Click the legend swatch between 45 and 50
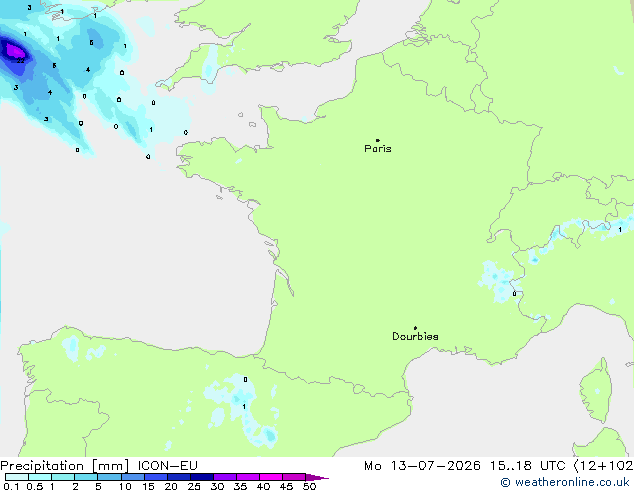Image resolution: width=634 pixels, height=490 pixels. pyautogui.click(x=294, y=477)
